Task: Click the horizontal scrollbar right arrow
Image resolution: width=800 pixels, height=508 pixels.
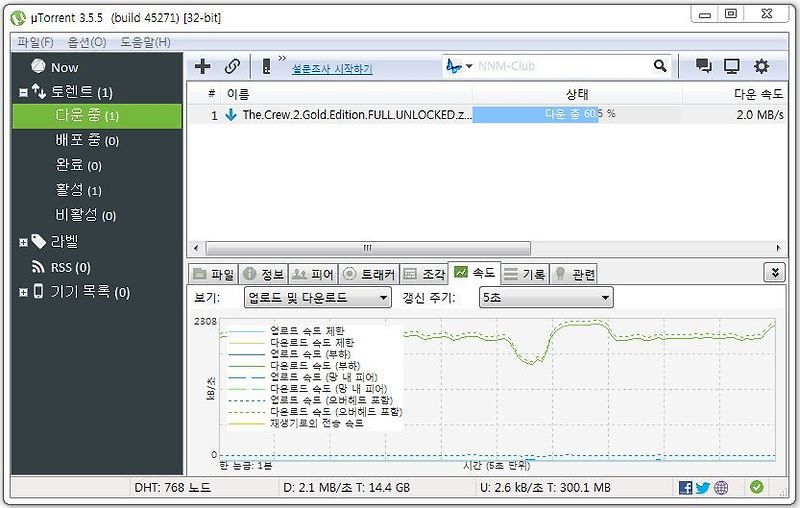Action: click(x=778, y=248)
